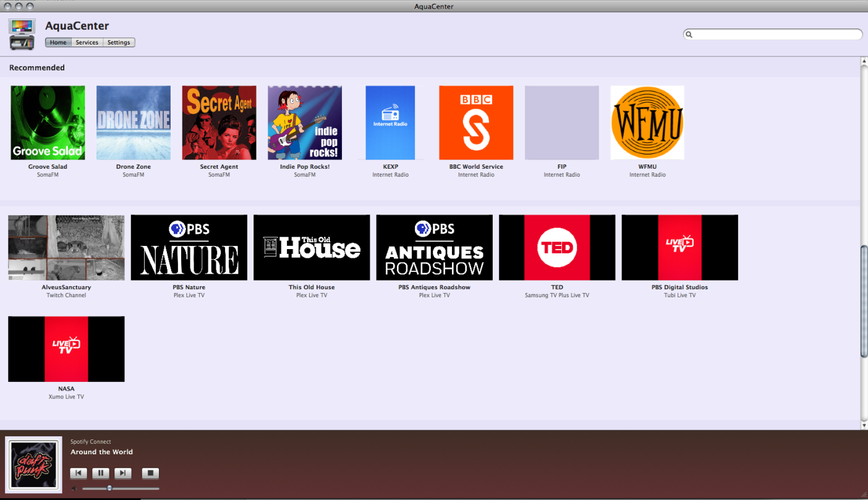Open the WFMU station logo
868x500 pixels.
(647, 123)
